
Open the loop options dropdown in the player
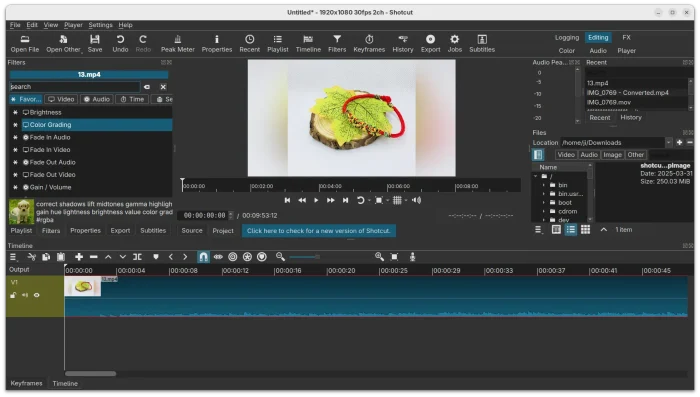click(x=369, y=201)
